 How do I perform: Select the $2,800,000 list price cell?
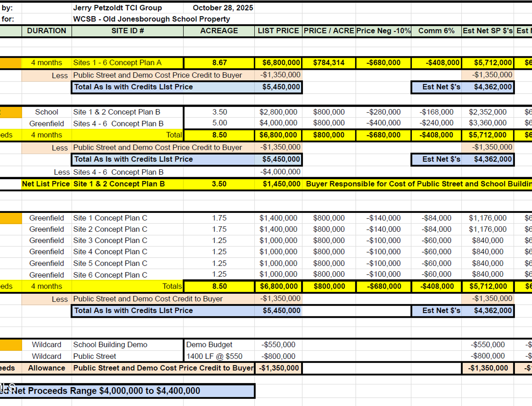[x=278, y=112]
